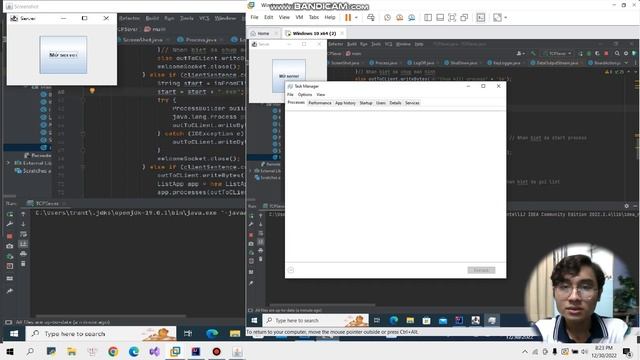Switch to Task Manager Processes tab
Screen dimensions: 640x360
[296, 102]
